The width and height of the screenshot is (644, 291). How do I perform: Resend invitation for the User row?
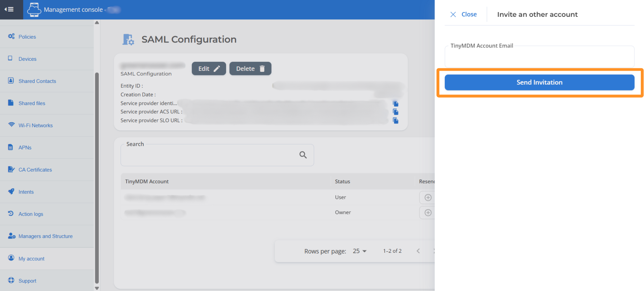pyautogui.click(x=428, y=197)
